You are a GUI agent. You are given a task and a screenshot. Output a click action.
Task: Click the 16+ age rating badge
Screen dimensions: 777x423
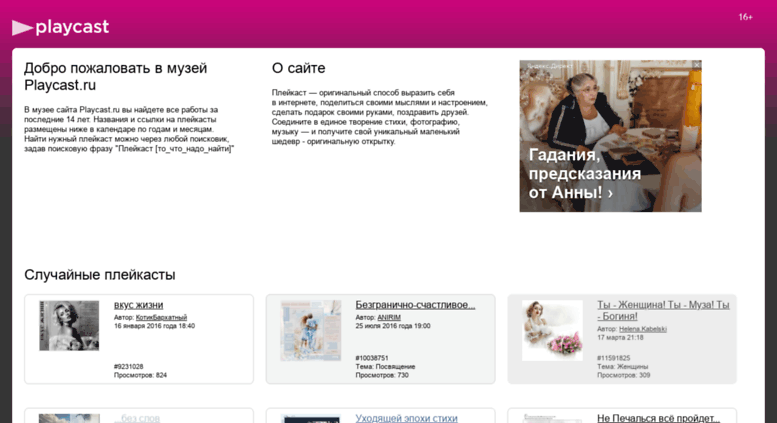(745, 17)
